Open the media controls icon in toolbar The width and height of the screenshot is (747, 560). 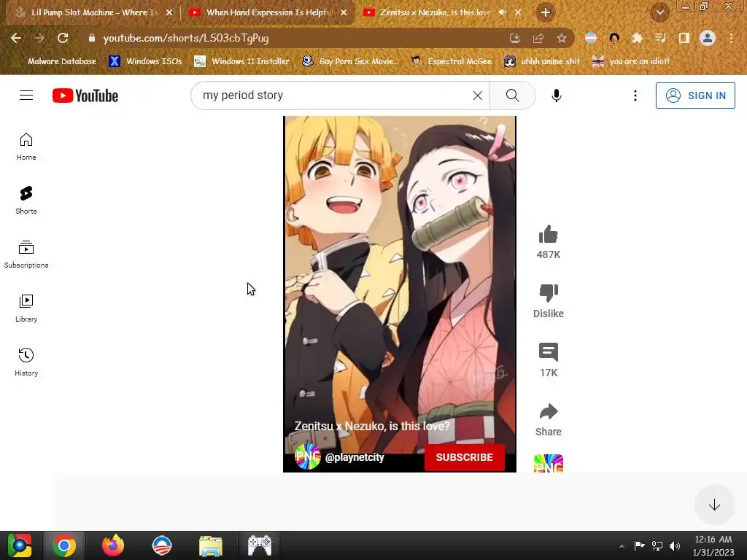click(660, 38)
